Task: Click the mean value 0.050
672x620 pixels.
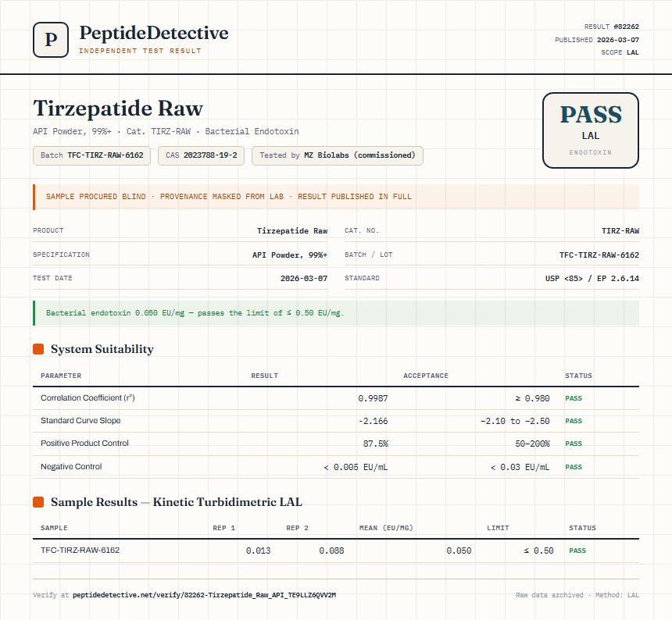Action: tap(459, 551)
